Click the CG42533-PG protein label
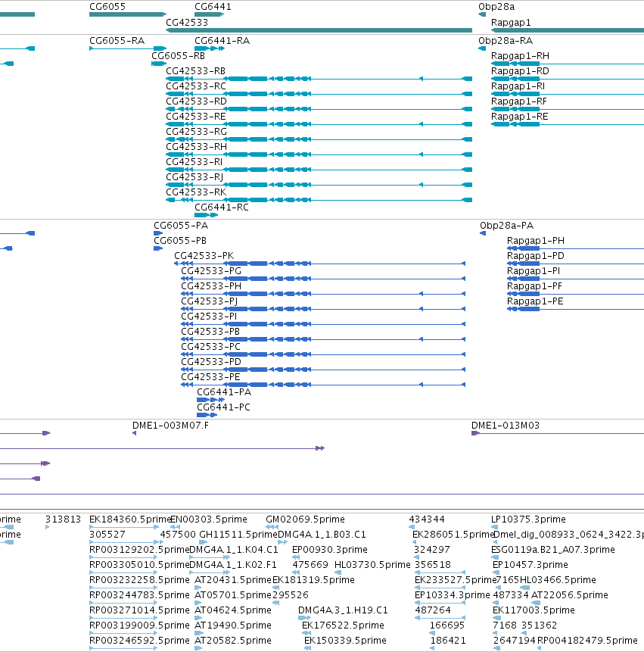Screen dimensions: 644x652 coord(211,270)
